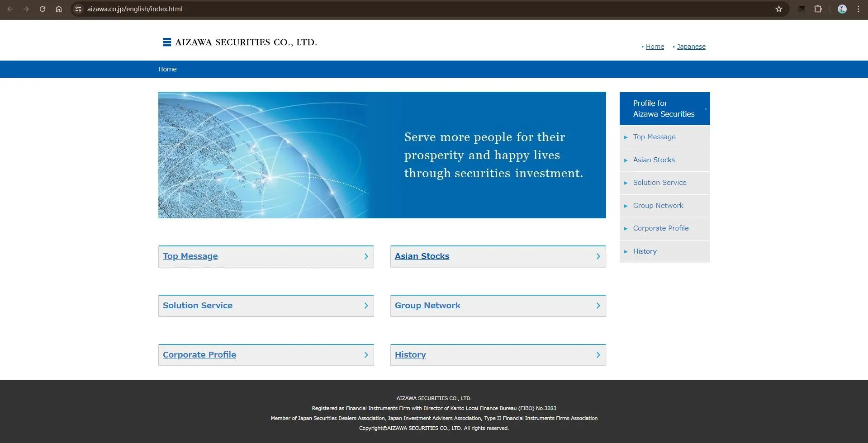Click the media control icon beside extensions
The width and height of the screenshot is (868, 443).
coord(802,9)
